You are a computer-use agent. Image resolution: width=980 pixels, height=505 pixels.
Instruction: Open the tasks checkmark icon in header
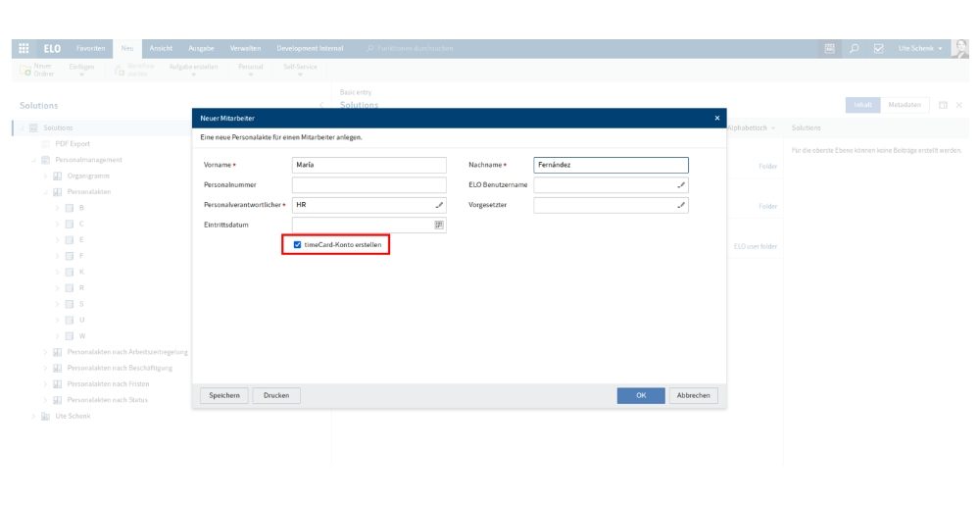878,48
